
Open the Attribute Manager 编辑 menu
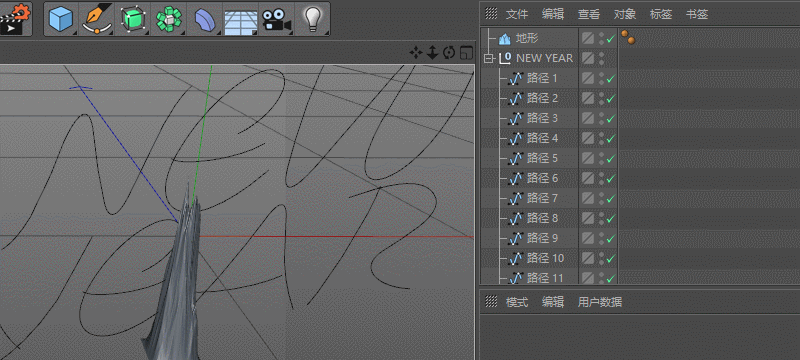(x=553, y=302)
